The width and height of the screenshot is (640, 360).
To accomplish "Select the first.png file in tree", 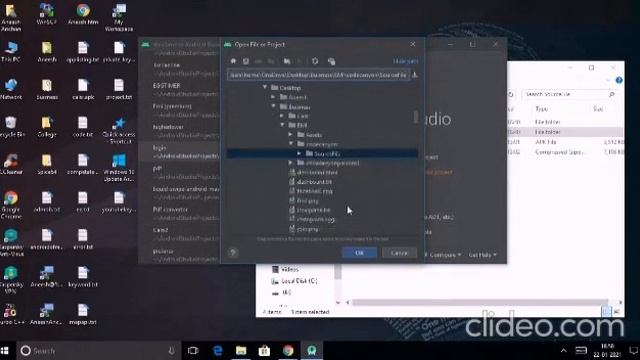I will [x=304, y=200].
